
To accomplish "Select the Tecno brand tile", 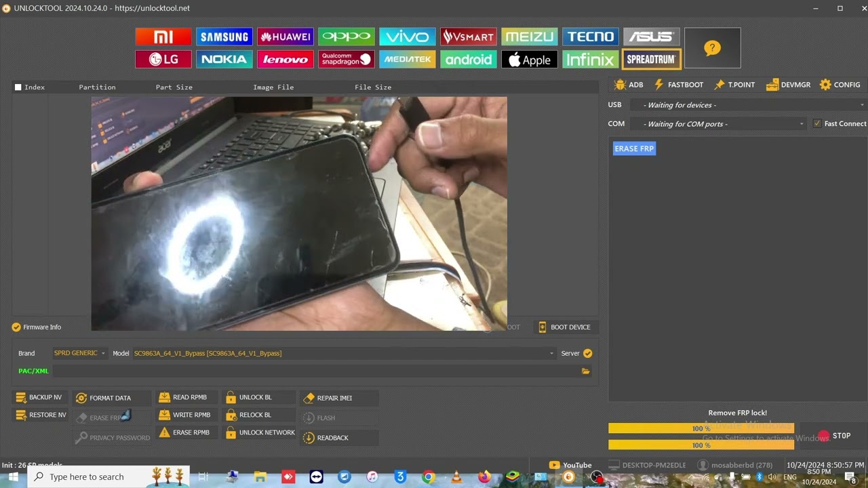I will coord(591,37).
